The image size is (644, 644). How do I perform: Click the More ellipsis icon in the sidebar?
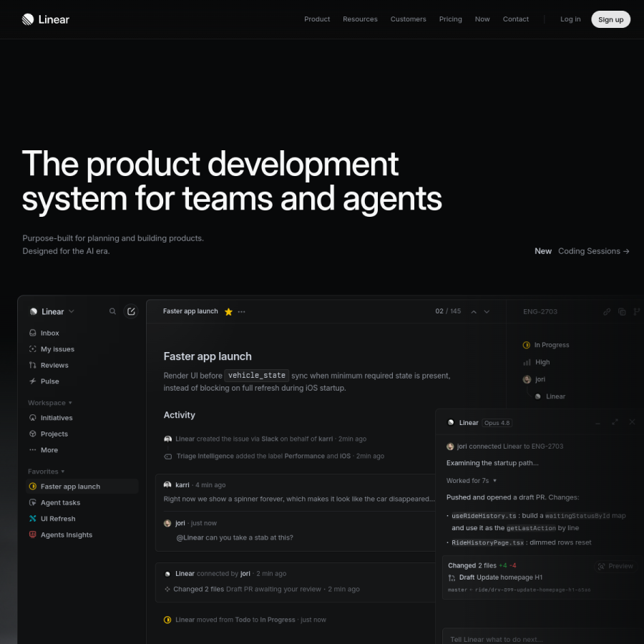(32, 450)
